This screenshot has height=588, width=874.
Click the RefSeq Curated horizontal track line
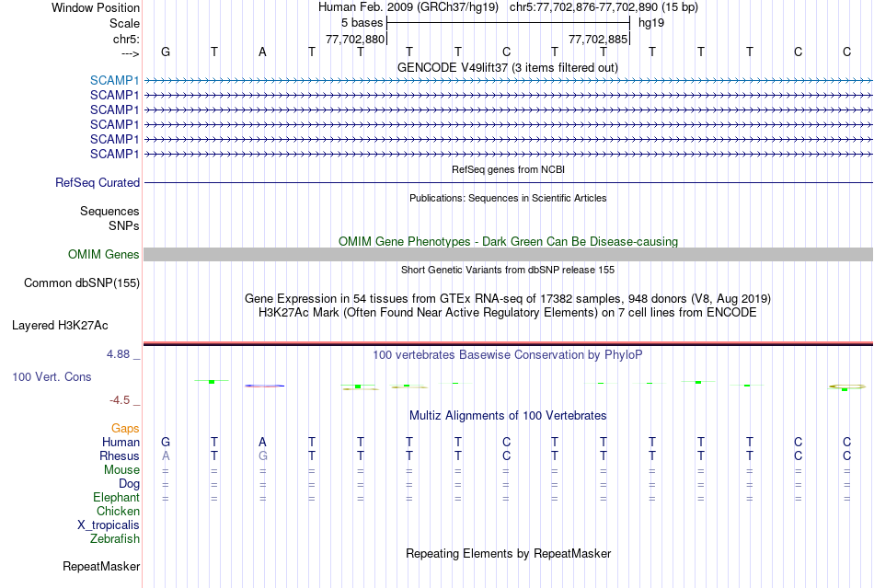pyautogui.click(x=508, y=182)
